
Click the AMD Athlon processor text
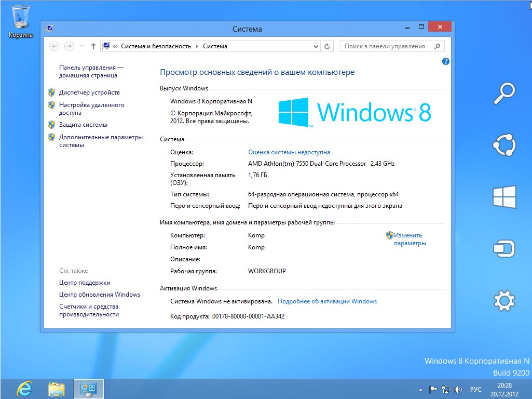tap(321, 164)
